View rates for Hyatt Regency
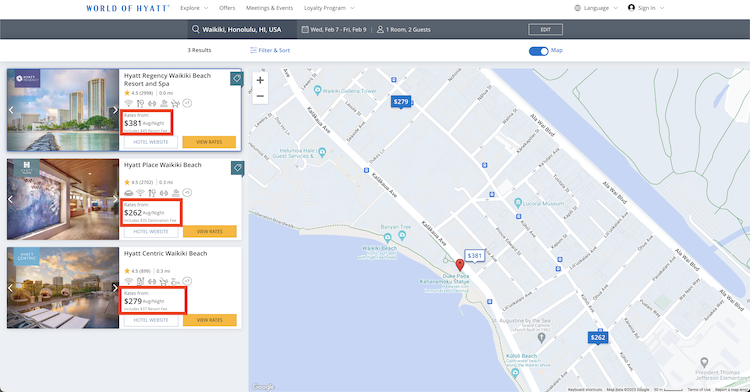 [x=209, y=142]
